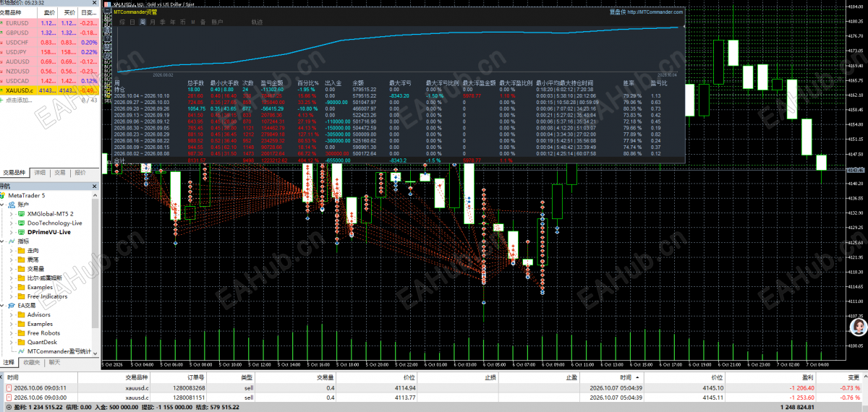Switch to the 月 (month) period tab
Screen dimensions: 868x412
(x=153, y=22)
